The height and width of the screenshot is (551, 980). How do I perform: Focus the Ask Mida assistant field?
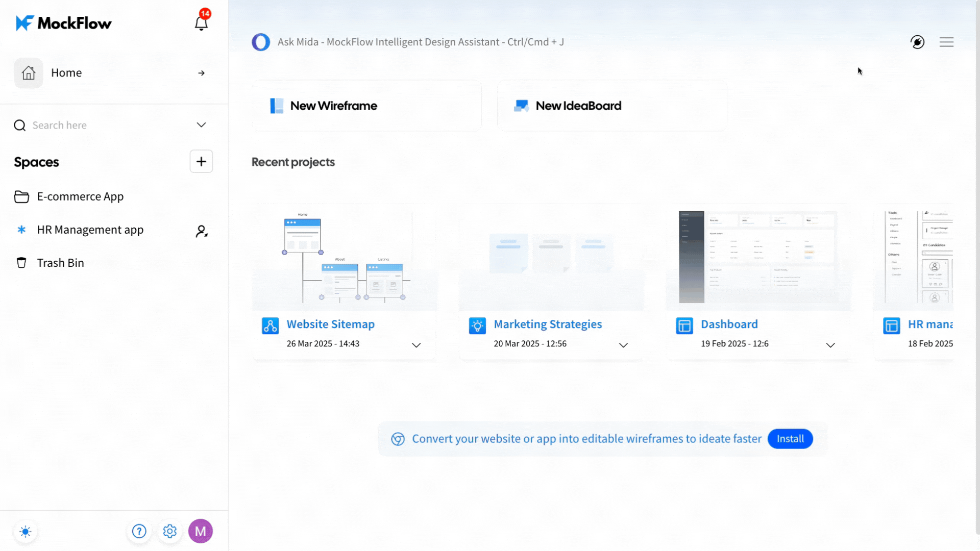[x=421, y=42]
